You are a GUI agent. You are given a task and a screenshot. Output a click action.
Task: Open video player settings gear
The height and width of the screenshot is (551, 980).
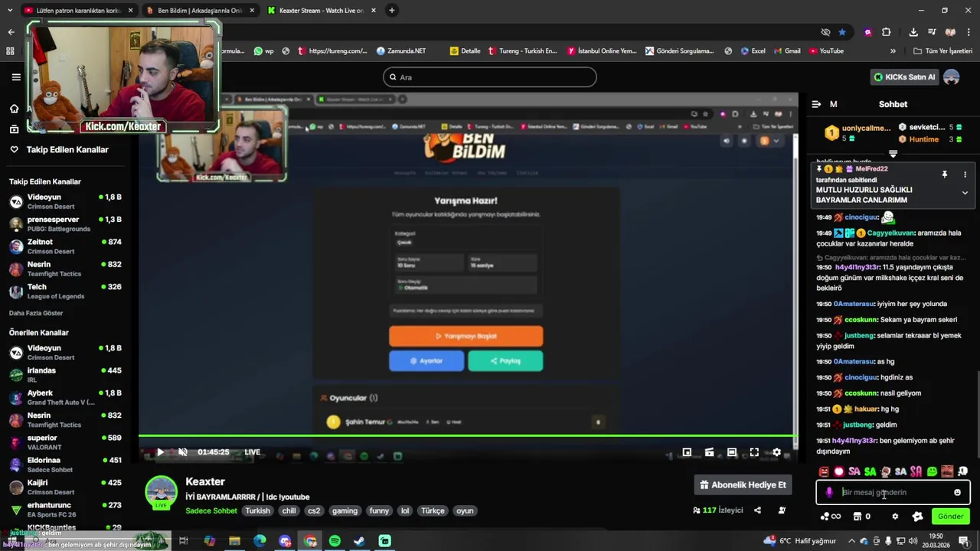click(776, 452)
